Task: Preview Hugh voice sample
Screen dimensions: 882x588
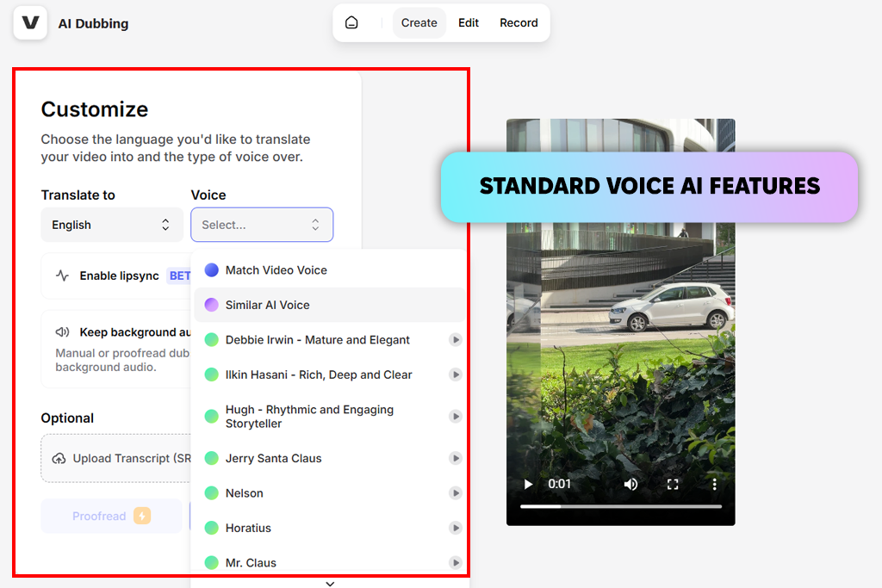Action: coord(456,417)
